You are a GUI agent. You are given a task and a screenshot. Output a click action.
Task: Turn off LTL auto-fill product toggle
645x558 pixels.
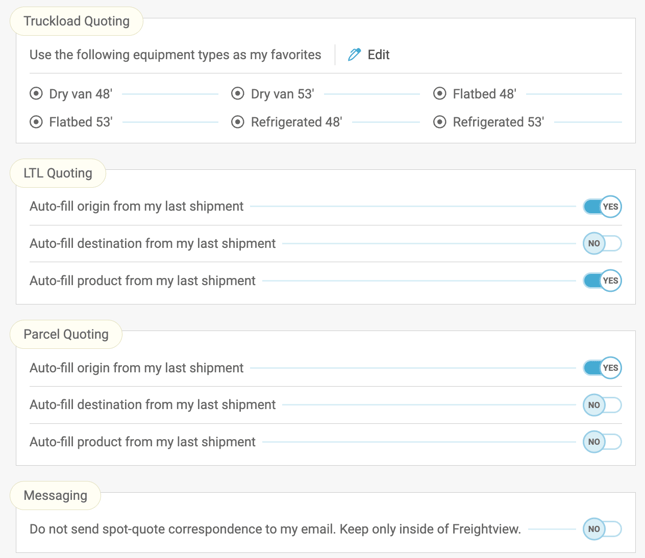click(602, 281)
